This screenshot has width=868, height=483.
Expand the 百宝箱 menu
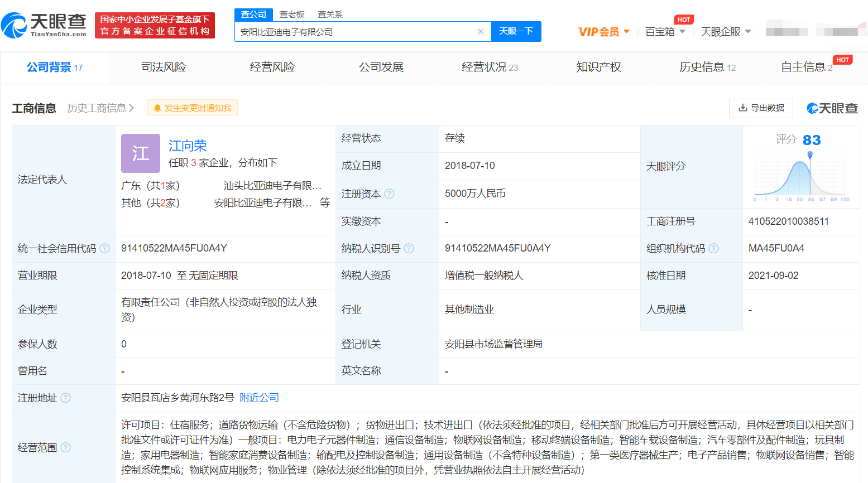(x=665, y=32)
